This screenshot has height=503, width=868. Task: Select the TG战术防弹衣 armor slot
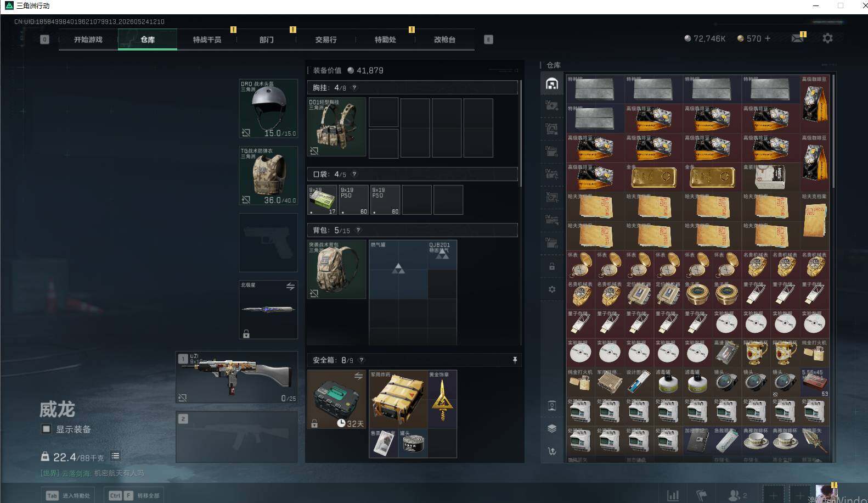268,176
